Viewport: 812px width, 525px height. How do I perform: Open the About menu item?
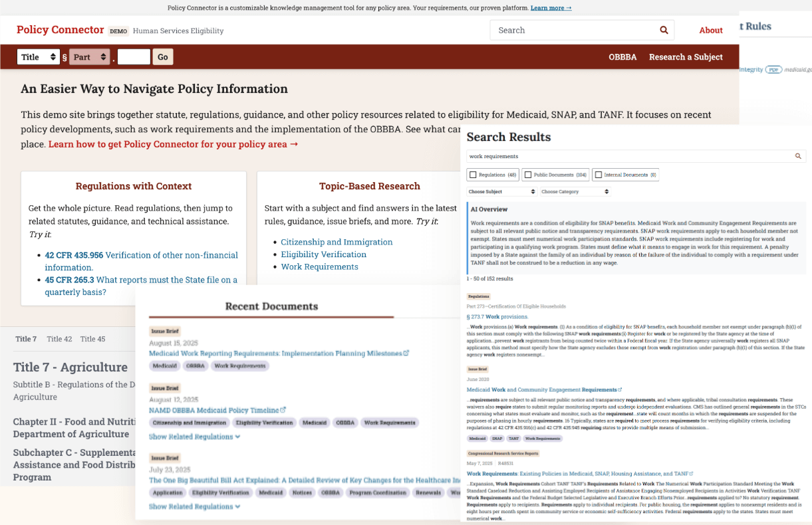pos(710,30)
